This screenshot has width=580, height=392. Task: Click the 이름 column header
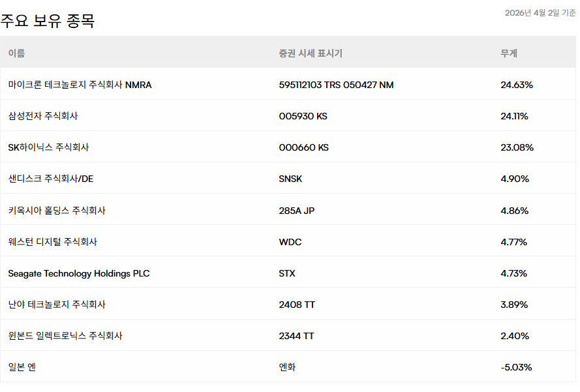17,53
